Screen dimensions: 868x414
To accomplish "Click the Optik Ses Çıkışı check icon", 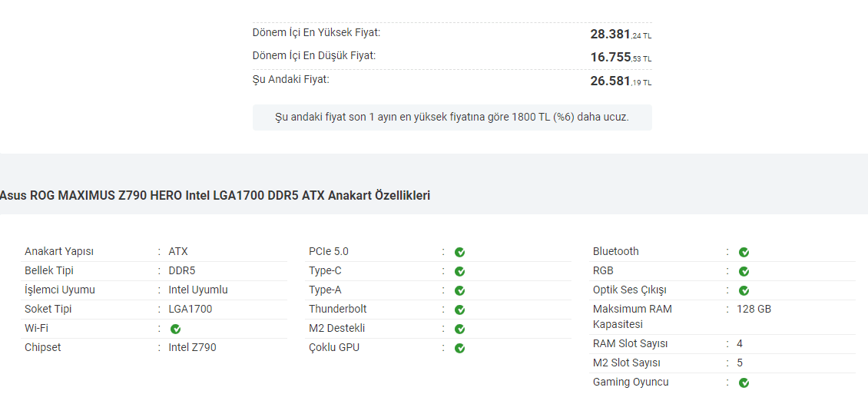I will tap(744, 290).
